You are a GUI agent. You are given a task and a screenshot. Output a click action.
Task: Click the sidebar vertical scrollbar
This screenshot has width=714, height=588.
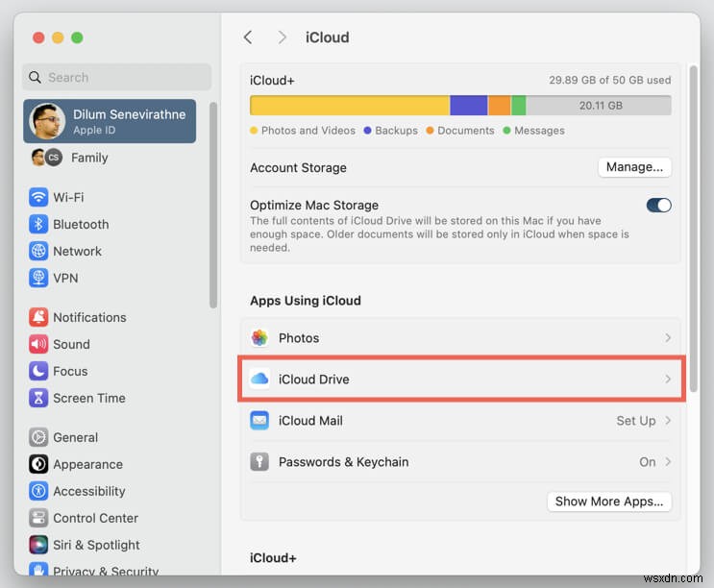(x=212, y=206)
